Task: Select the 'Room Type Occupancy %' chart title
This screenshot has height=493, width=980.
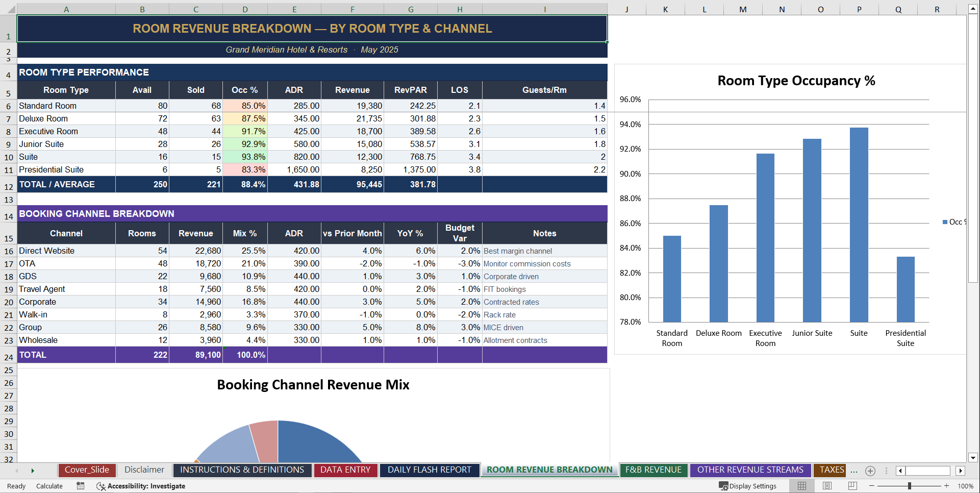Action: [x=796, y=81]
